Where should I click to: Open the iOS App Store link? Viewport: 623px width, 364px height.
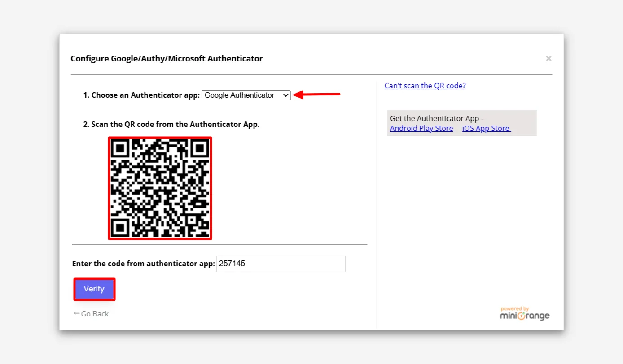(x=487, y=128)
